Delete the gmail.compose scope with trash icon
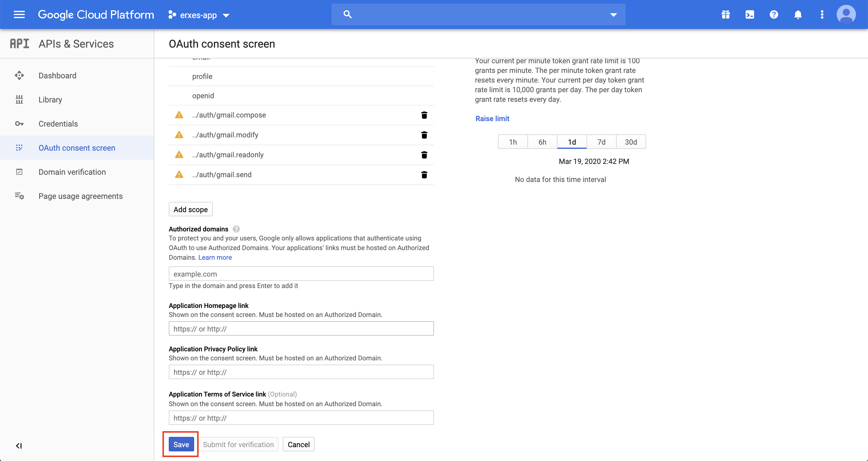Image resolution: width=868 pixels, height=461 pixels. pyautogui.click(x=424, y=115)
